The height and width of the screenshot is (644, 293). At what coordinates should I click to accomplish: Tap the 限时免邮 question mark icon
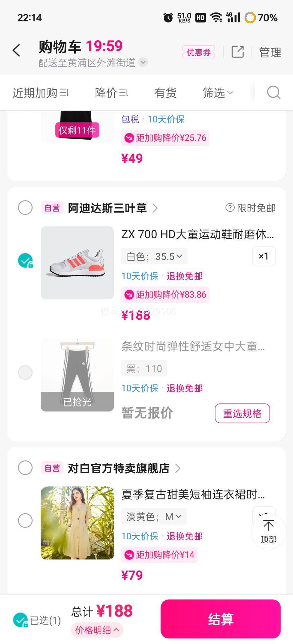[230, 208]
